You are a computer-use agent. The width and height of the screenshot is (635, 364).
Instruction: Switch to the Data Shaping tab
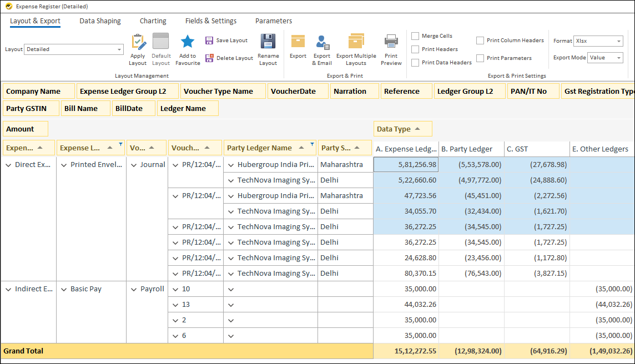100,21
